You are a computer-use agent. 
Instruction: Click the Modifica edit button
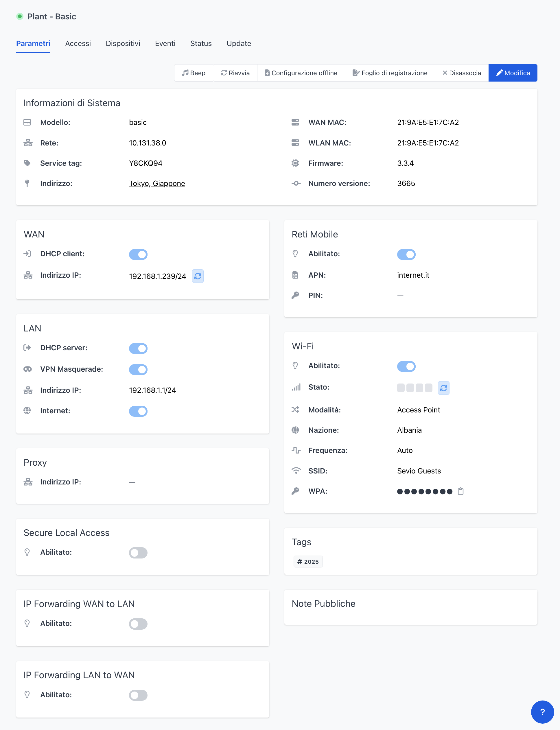point(513,73)
